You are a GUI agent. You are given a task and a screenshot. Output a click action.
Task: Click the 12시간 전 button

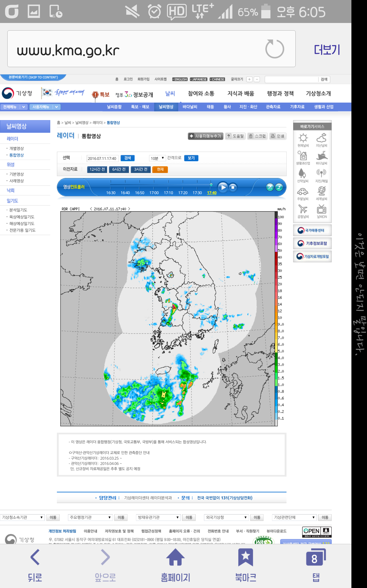(x=97, y=169)
